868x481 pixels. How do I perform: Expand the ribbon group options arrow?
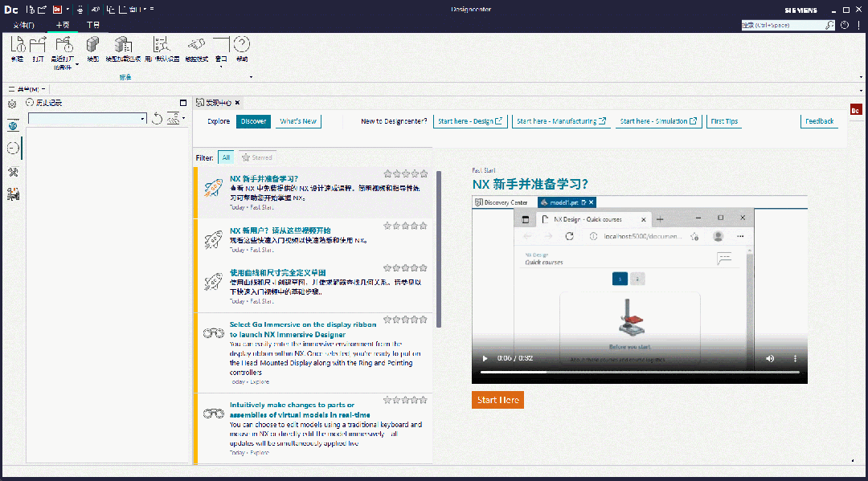click(x=251, y=77)
